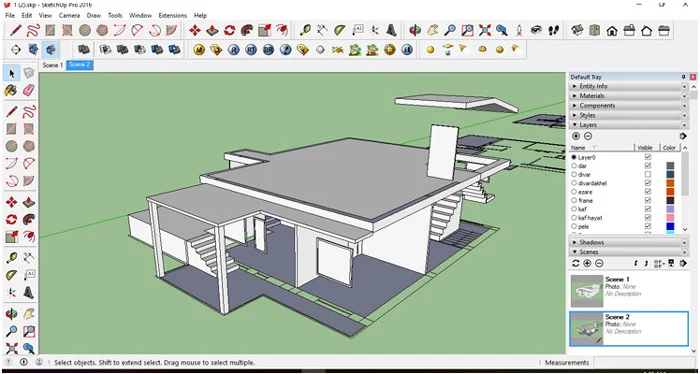Switch to Scene 1 tab

pyautogui.click(x=53, y=65)
